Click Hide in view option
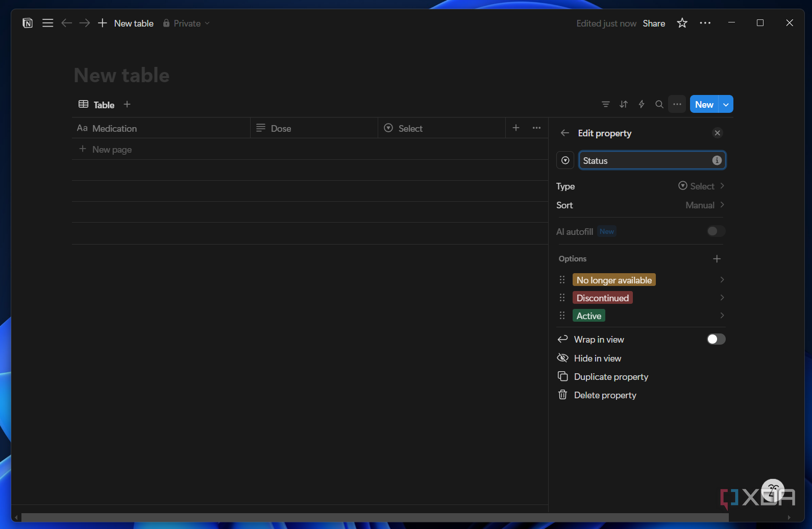This screenshot has height=529, width=812. click(598, 358)
